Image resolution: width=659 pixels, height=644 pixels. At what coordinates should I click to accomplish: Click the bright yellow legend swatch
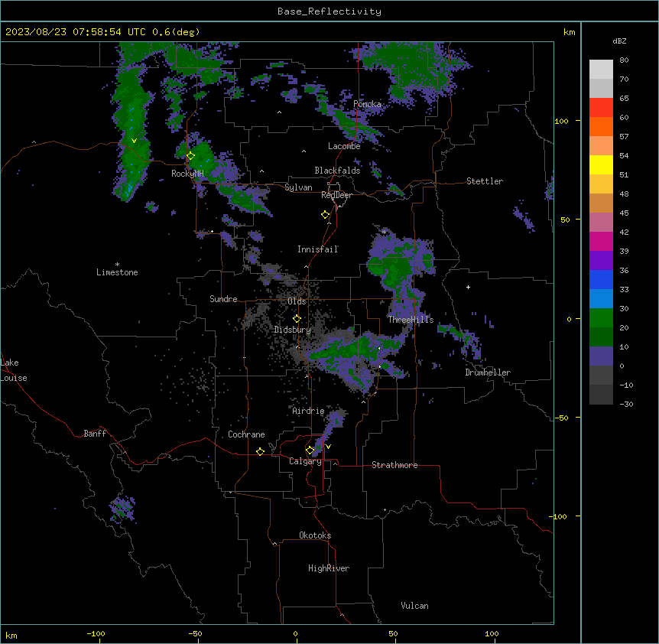(x=601, y=164)
